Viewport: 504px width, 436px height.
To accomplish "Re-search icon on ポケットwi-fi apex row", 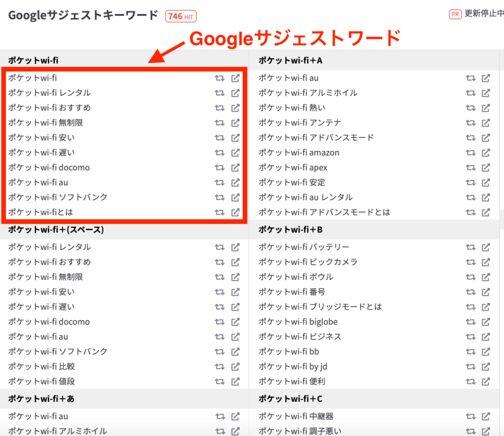I will click(x=471, y=168).
